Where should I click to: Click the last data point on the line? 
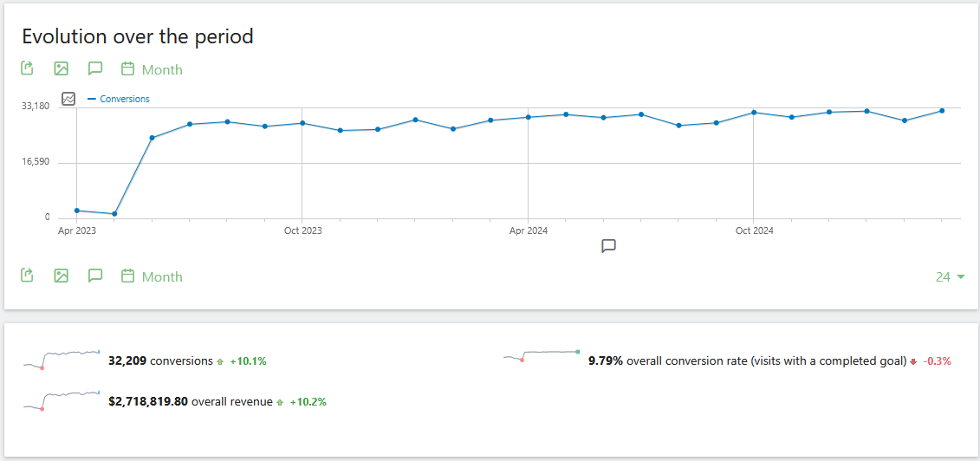point(942,111)
